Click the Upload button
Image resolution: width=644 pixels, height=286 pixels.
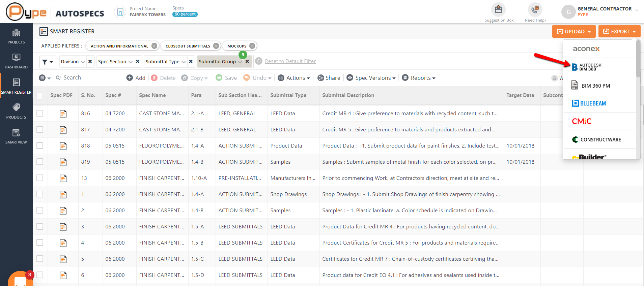tap(574, 31)
